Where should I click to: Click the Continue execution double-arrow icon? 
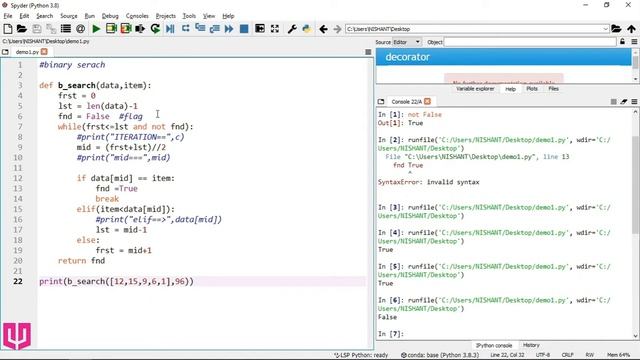[229, 29]
